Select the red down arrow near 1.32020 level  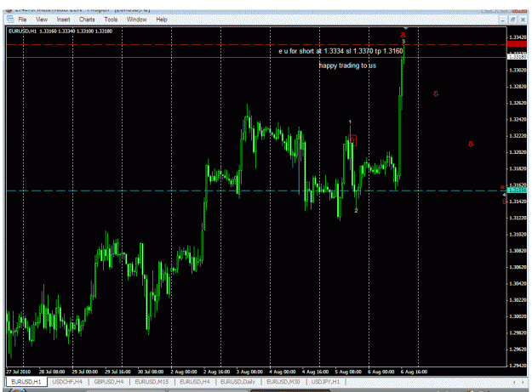point(471,145)
